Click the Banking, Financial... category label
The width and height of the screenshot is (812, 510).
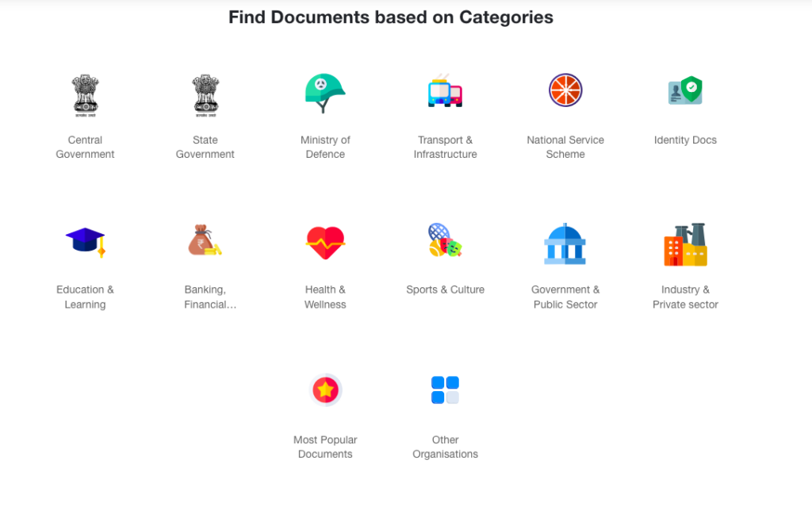205,297
